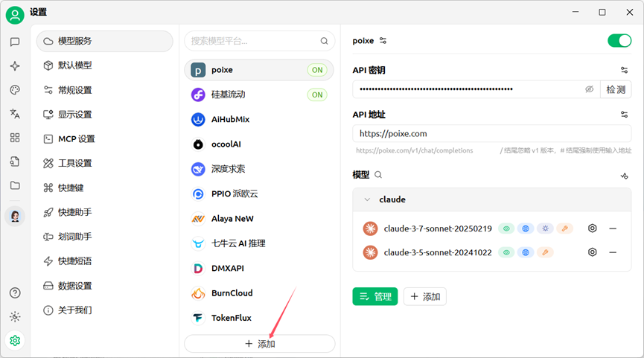Click the web search tag on claude-3-7-sonnet
The image size is (644, 358).
[x=526, y=228]
